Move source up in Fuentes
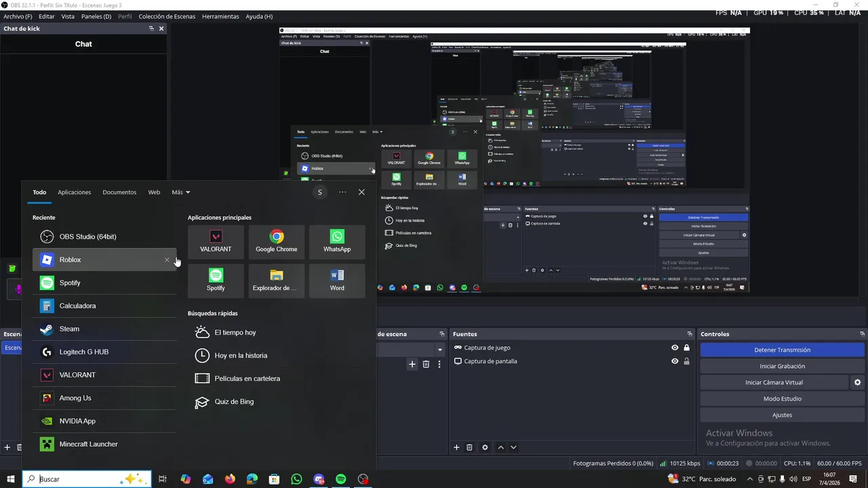 tap(501, 447)
